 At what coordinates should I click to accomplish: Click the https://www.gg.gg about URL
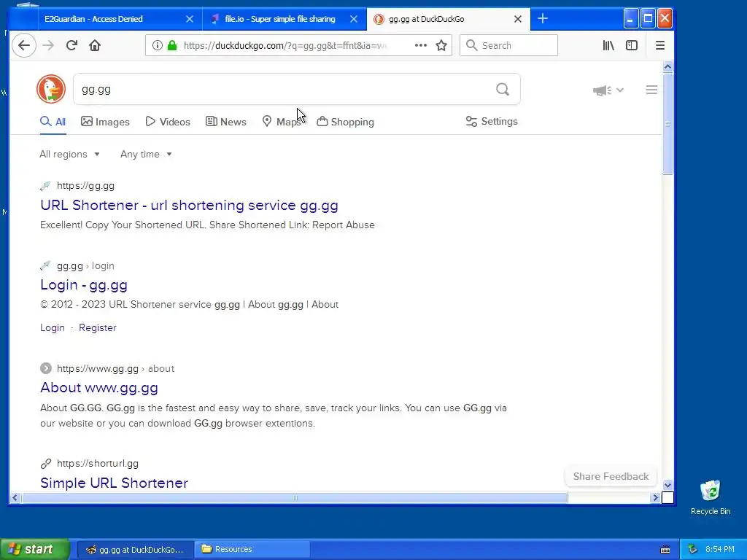(x=115, y=368)
